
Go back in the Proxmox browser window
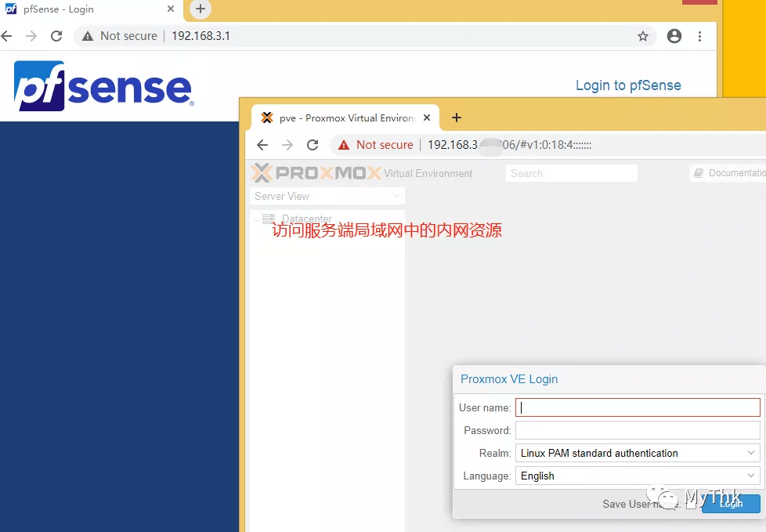[x=262, y=145]
